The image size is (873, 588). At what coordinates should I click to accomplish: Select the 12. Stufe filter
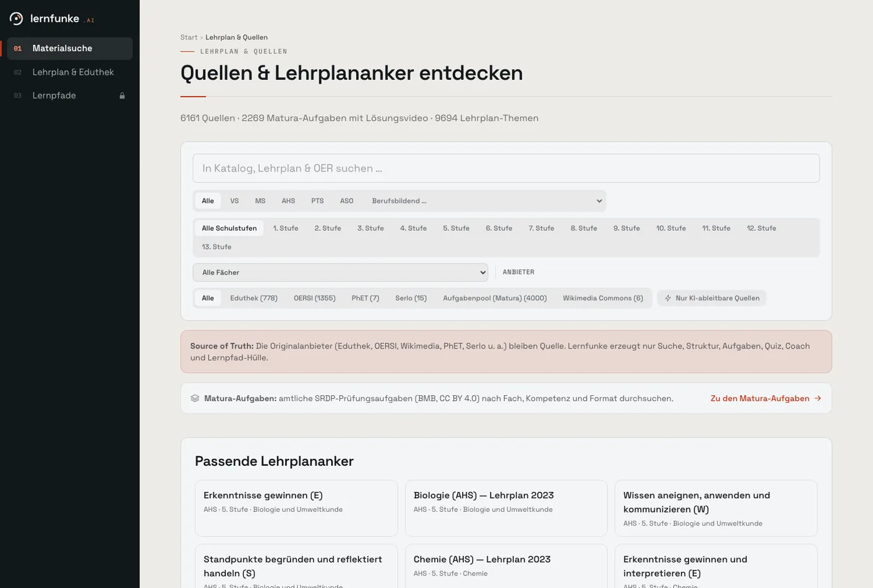click(x=761, y=228)
